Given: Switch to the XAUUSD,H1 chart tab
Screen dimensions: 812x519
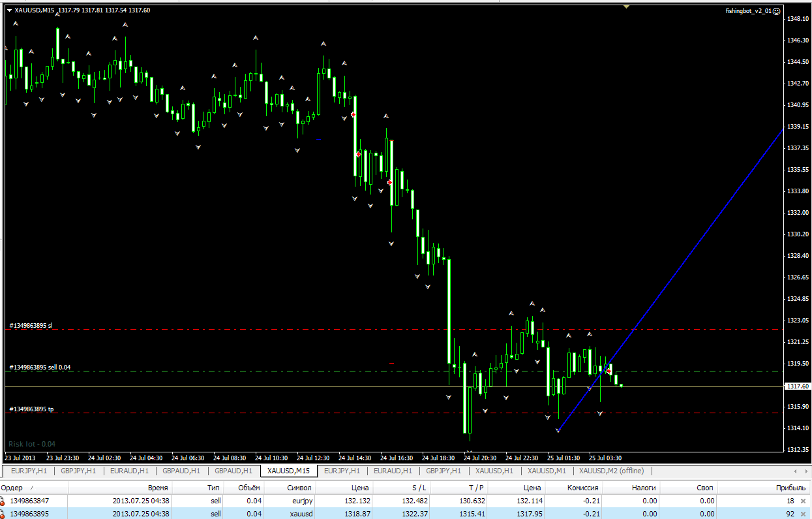Looking at the screenshot, I should click(494, 471).
